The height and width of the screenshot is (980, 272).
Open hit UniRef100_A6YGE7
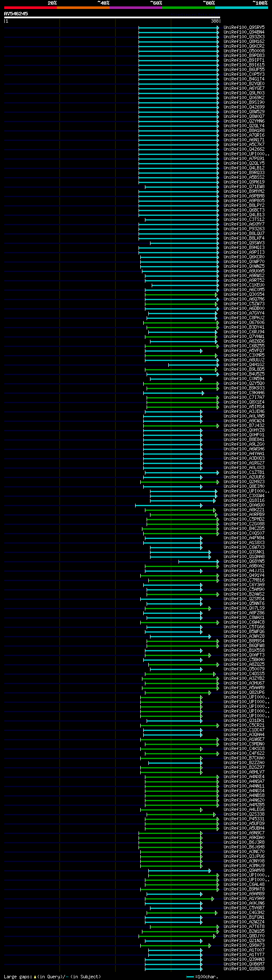(x=244, y=88)
